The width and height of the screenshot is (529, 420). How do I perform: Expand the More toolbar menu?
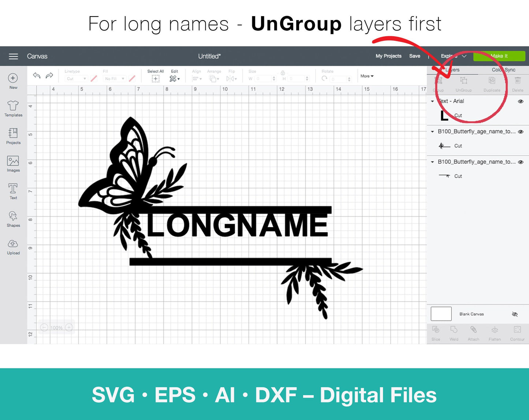click(x=367, y=76)
